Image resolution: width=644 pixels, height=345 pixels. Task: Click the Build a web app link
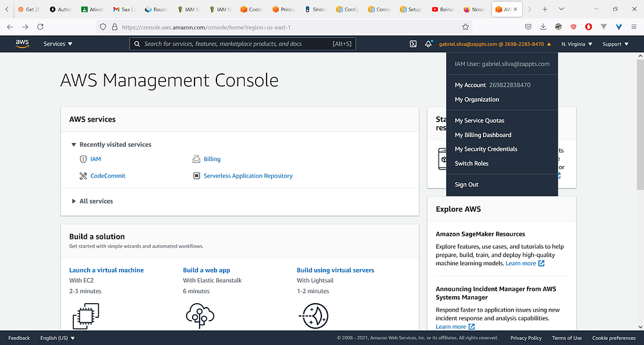pos(206,270)
